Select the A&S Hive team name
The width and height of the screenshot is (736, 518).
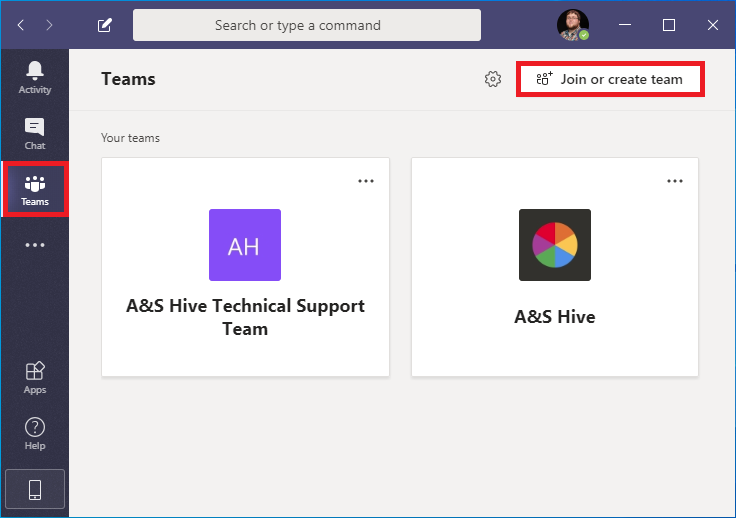pos(554,317)
